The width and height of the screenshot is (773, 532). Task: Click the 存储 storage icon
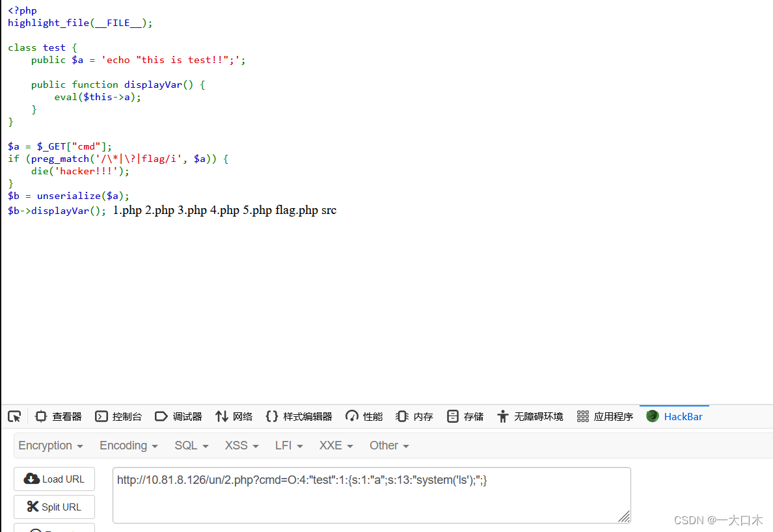pyautogui.click(x=453, y=417)
